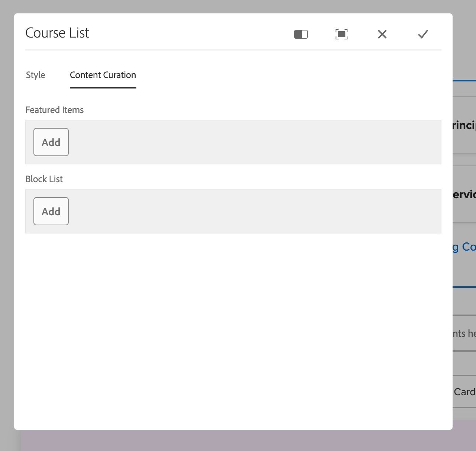Toggle the side panel icon in dialog header

click(301, 34)
